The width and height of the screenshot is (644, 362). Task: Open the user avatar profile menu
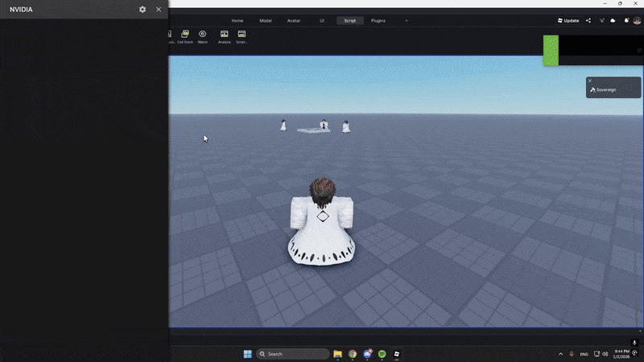[637, 20]
